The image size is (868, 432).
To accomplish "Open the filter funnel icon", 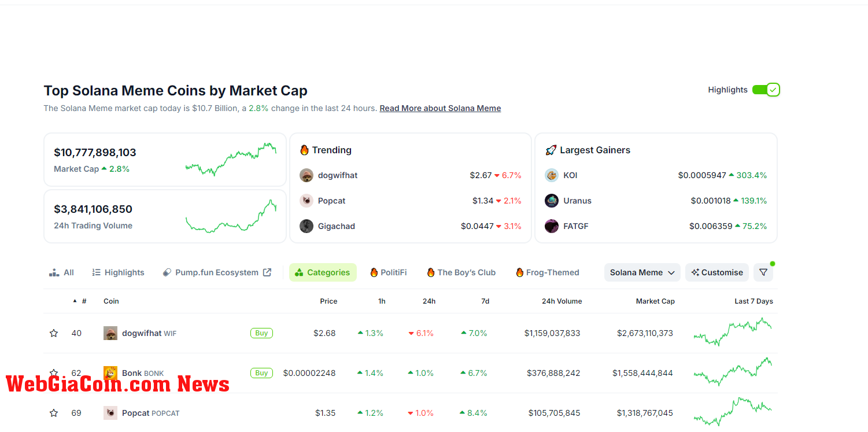I will tap(763, 272).
